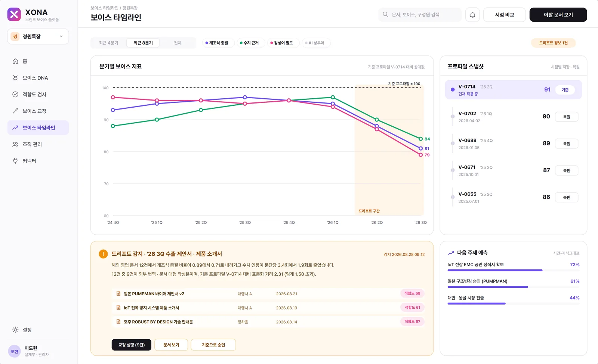Open 조직 관리 in sidebar

click(38, 144)
